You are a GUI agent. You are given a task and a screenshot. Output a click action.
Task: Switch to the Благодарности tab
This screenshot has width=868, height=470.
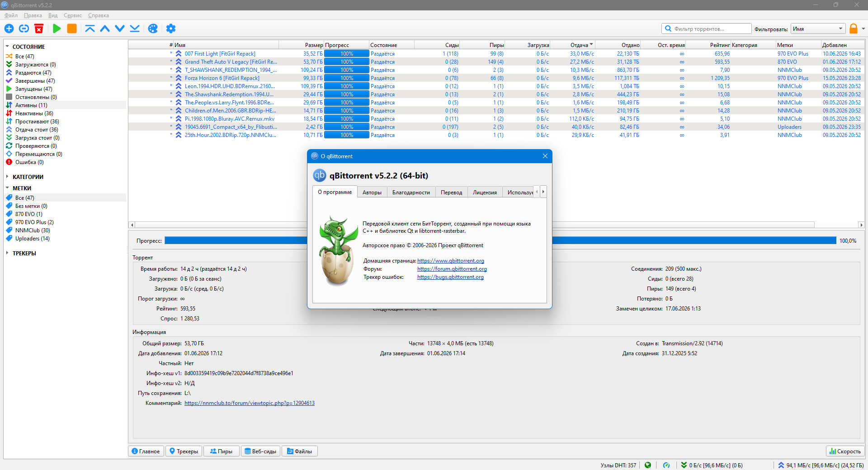[x=411, y=193]
